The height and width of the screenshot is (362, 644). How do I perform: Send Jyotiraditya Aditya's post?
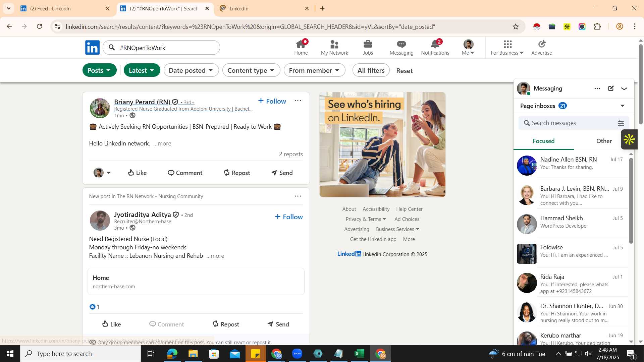[x=278, y=324]
